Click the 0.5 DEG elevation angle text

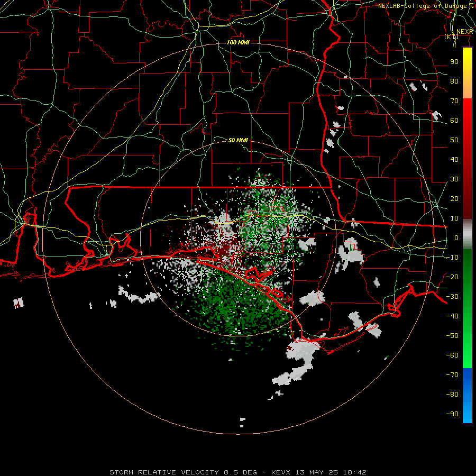[x=241, y=472]
